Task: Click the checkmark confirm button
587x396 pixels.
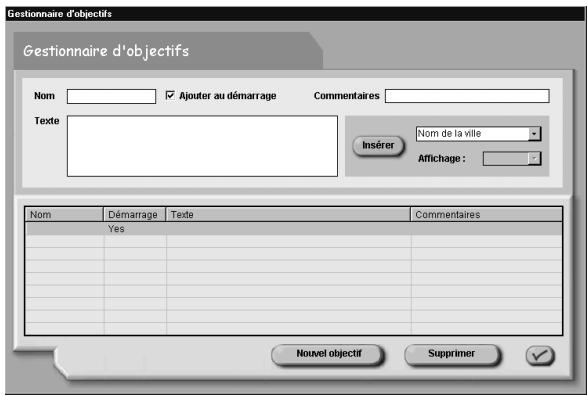Action: (540, 355)
